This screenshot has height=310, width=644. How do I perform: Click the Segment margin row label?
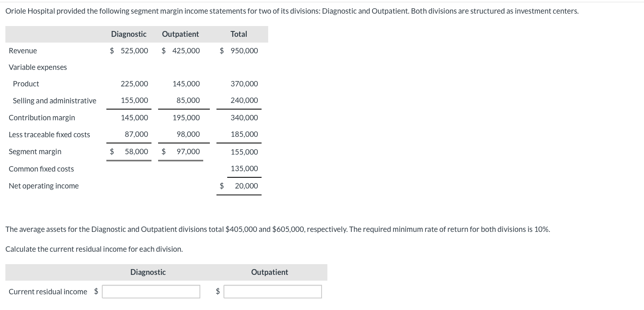point(35,151)
